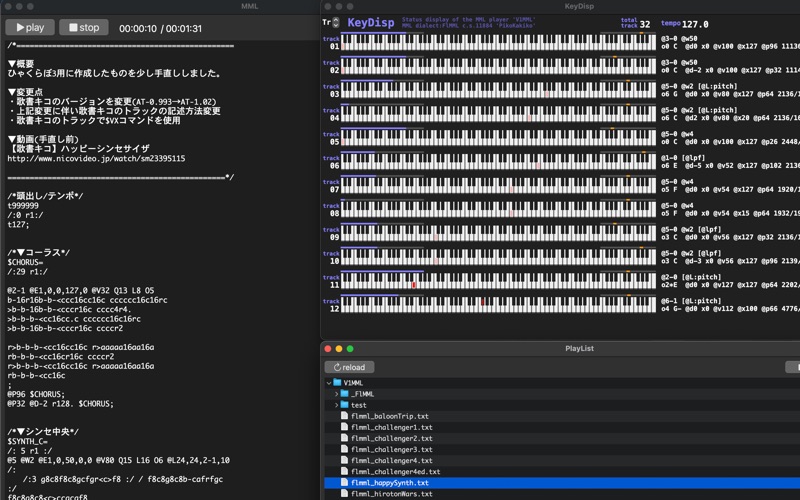Click the track 10 piano keyboard

point(498,257)
